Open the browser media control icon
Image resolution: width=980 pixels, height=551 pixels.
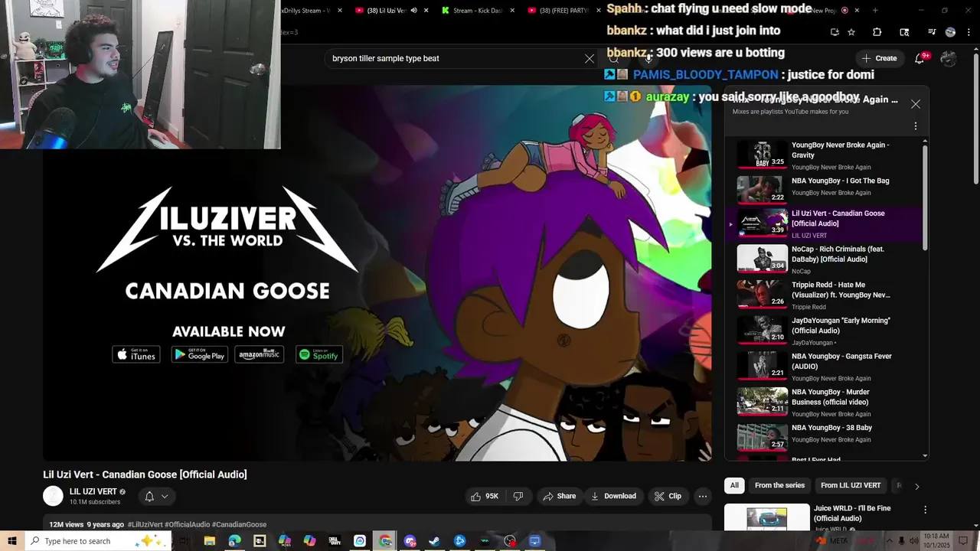click(x=931, y=32)
